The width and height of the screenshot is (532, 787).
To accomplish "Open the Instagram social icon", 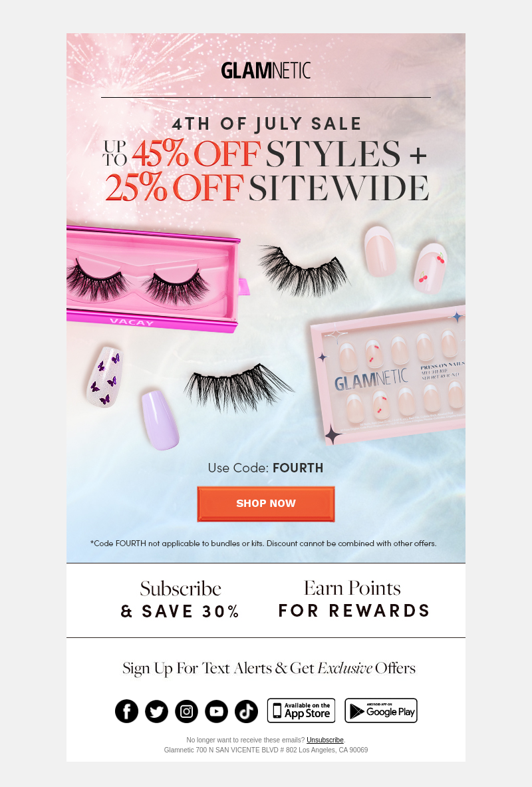I will point(187,711).
